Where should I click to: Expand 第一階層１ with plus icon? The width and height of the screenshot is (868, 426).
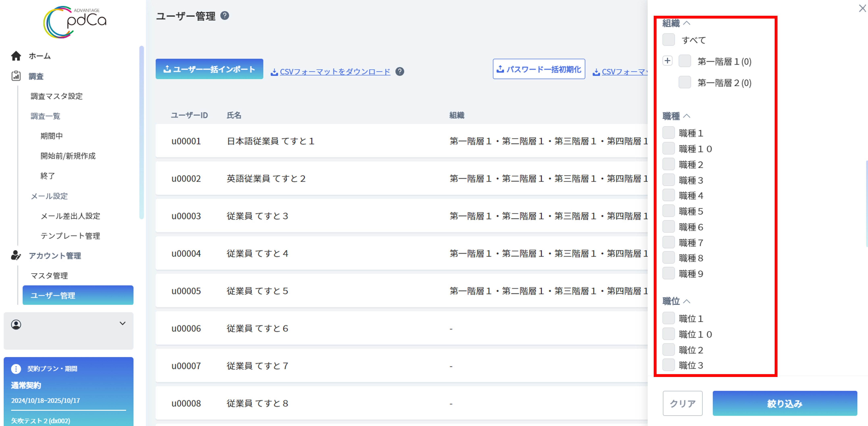pos(667,61)
